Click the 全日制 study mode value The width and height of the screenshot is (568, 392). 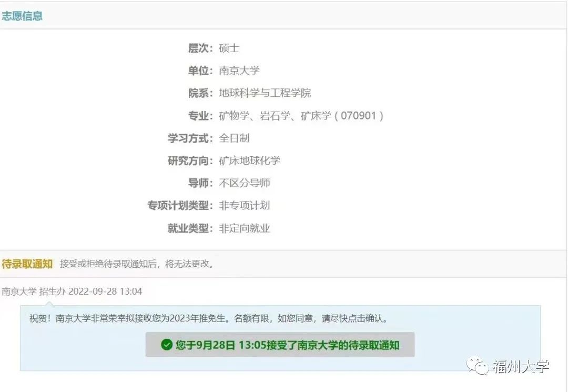(234, 138)
